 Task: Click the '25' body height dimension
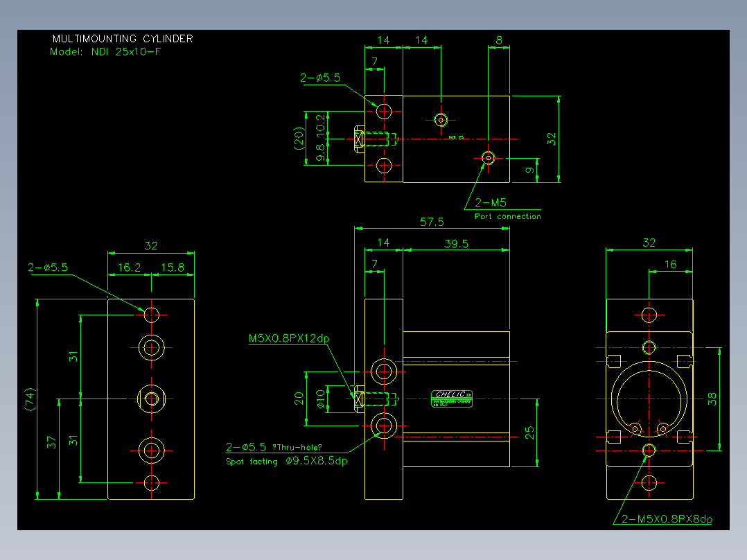point(529,432)
